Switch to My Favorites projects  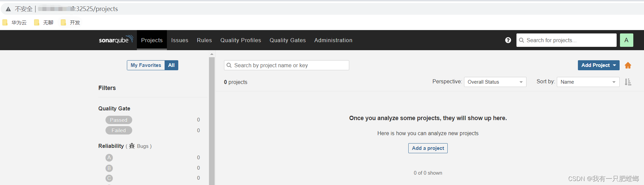click(146, 65)
